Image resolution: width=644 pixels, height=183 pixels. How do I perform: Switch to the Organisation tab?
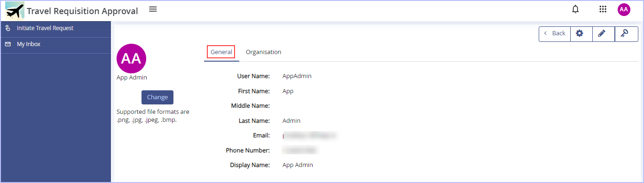point(263,52)
